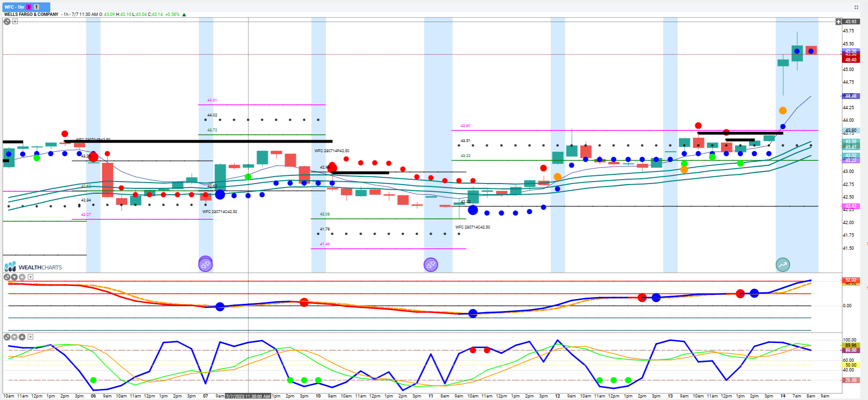Move the bottom stochastic panel down
868x400 pixels.
pos(14,337)
